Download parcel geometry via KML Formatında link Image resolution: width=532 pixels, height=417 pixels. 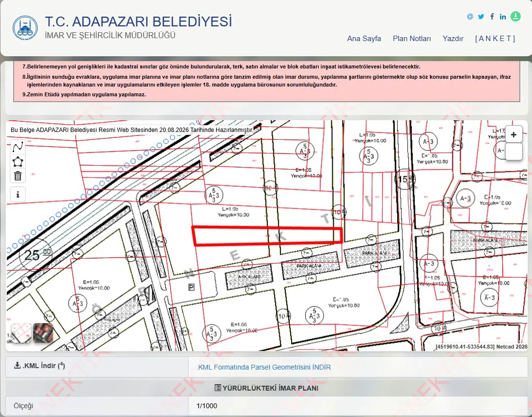pos(264,367)
